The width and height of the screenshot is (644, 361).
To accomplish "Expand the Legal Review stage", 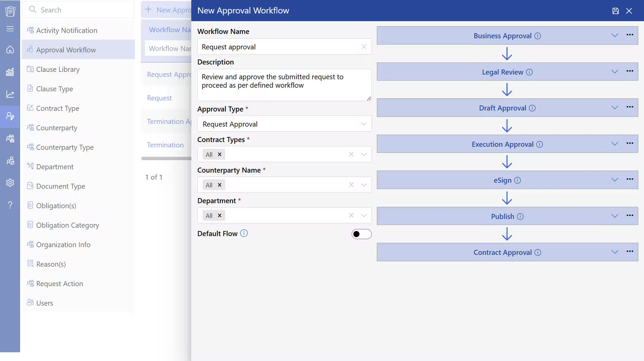I will [614, 72].
